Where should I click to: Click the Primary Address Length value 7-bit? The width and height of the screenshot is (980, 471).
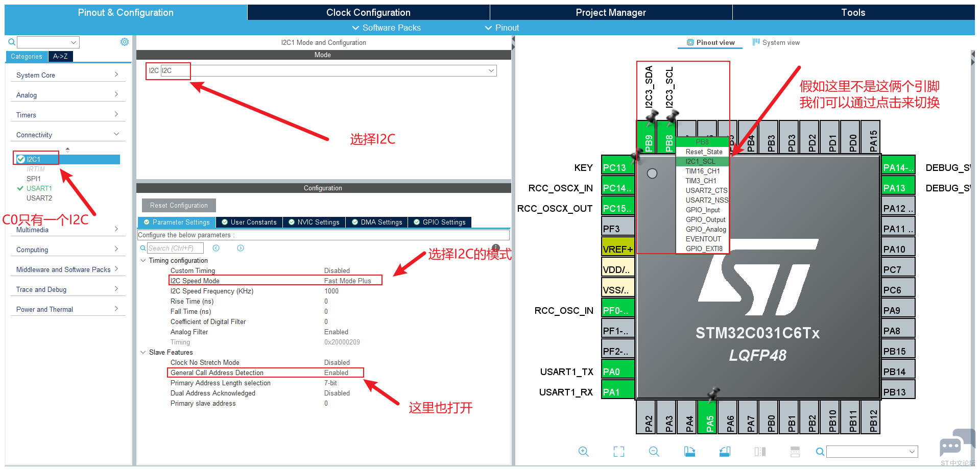click(330, 383)
